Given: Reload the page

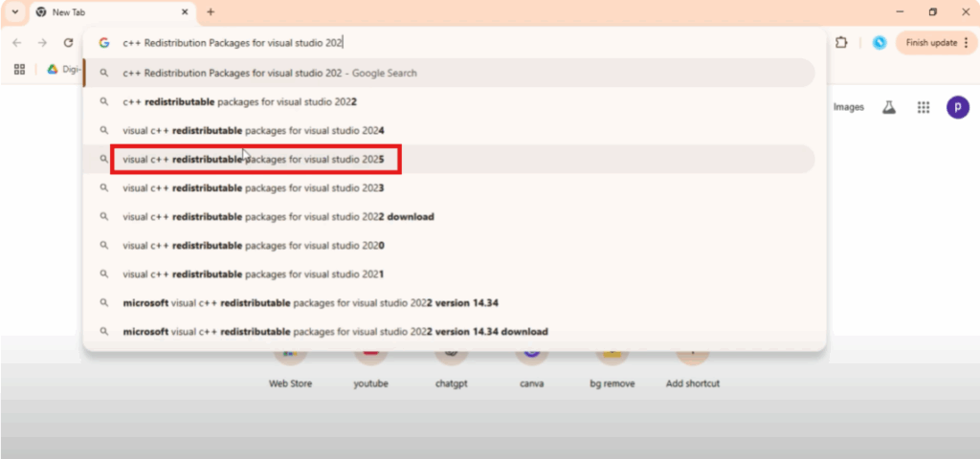Looking at the screenshot, I should 69,42.
